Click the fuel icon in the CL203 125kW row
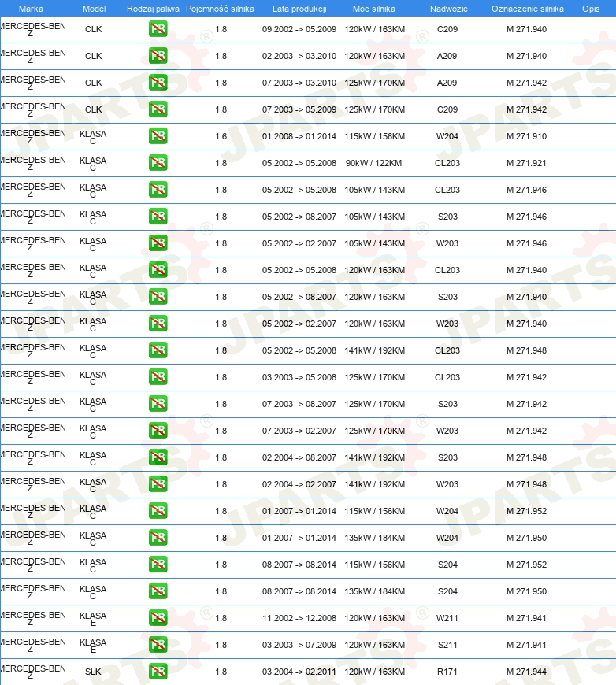The width and height of the screenshot is (616, 685). click(158, 377)
